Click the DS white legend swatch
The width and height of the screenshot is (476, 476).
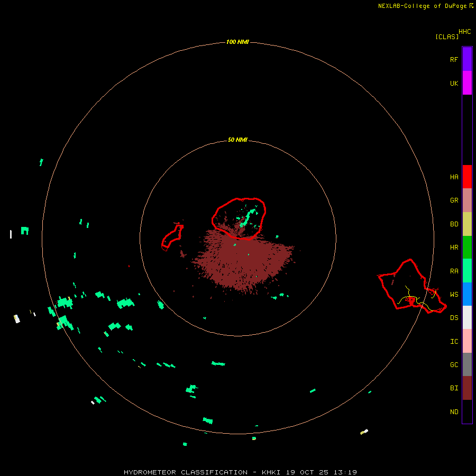[x=467, y=317]
